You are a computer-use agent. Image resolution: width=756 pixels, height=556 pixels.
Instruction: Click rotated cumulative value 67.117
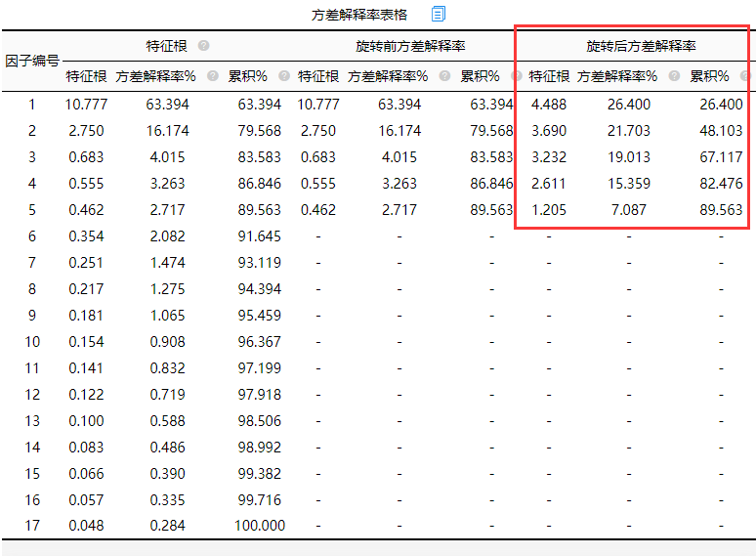pyautogui.click(x=721, y=157)
